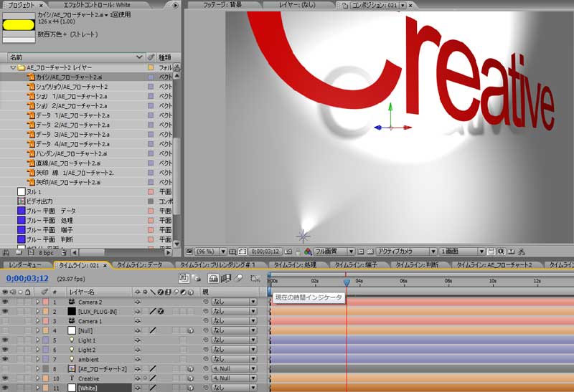The width and height of the screenshot is (574, 392).
Task: Click the label color swatch of Light 1 layer
Action: (46, 340)
